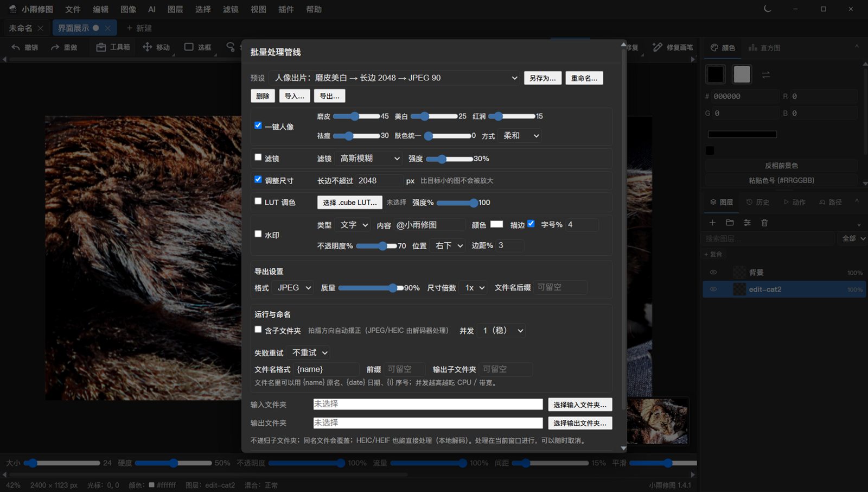Open the 预设 preset dropdown
The image size is (868, 492).
click(x=395, y=78)
